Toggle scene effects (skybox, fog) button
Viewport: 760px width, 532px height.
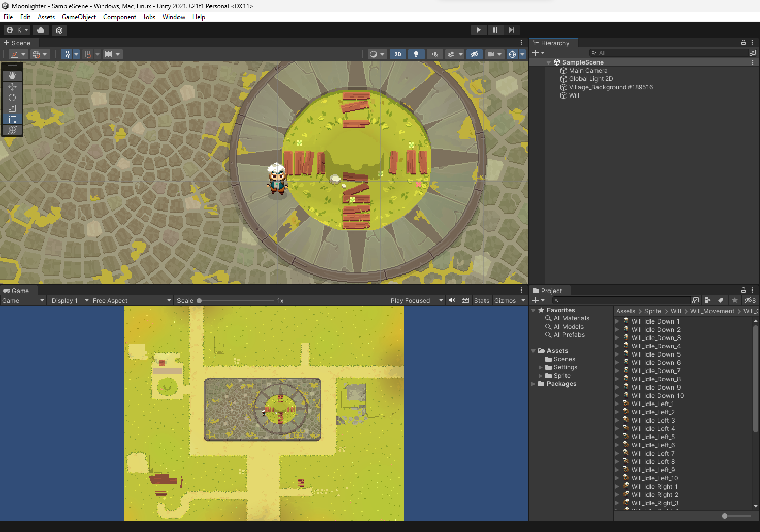pyautogui.click(x=450, y=54)
